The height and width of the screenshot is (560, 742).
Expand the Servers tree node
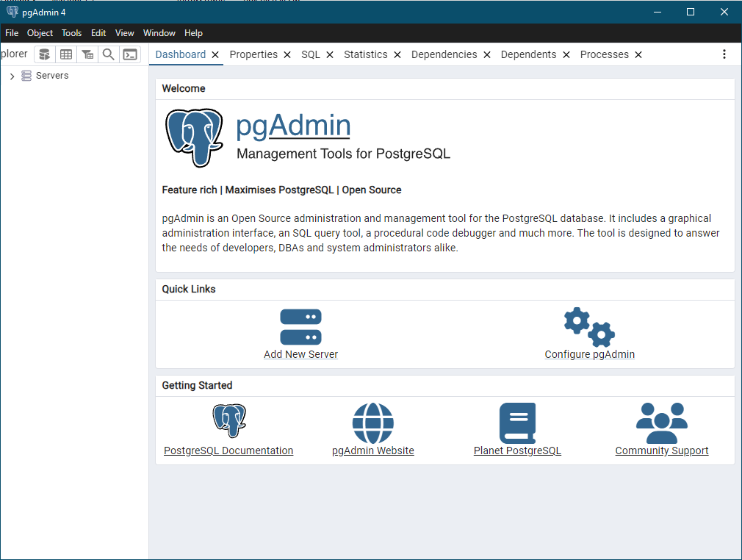tap(12, 76)
